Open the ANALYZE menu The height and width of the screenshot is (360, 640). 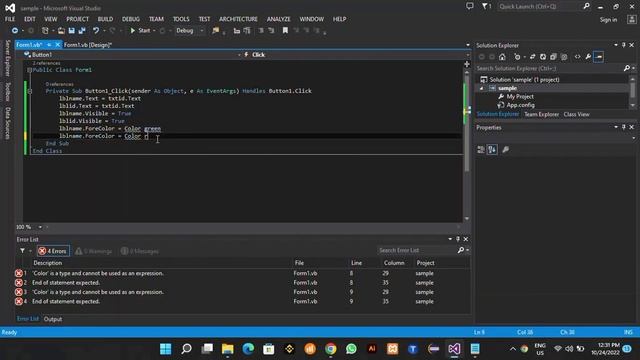pyautogui.click(x=279, y=19)
